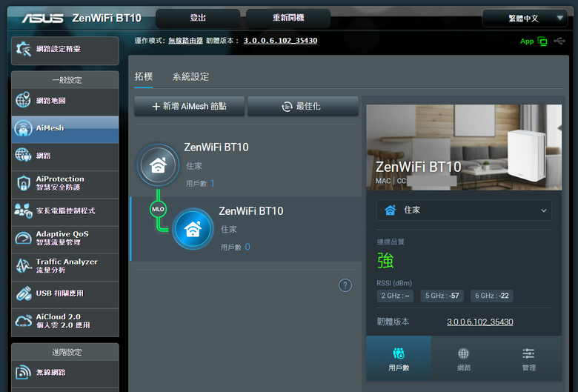Image resolution: width=578 pixels, height=392 pixels.
Task: Open the 無線路由器 operation mode link
Action: 185,41
